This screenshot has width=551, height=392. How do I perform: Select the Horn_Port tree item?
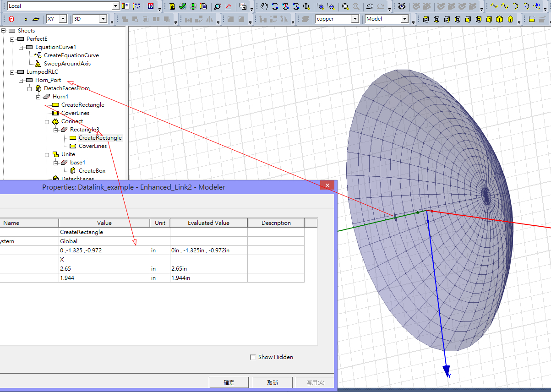pyautogui.click(x=48, y=80)
